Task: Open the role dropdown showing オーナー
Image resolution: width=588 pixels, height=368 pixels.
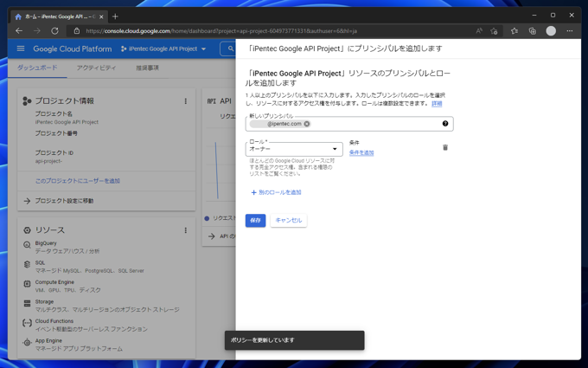Action: (294, 149)
